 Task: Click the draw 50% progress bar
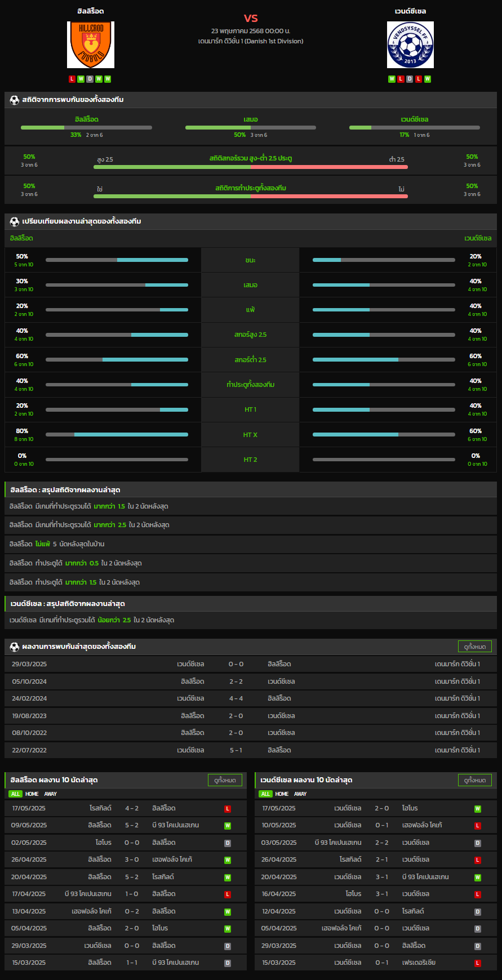click(x=251, y=128)
